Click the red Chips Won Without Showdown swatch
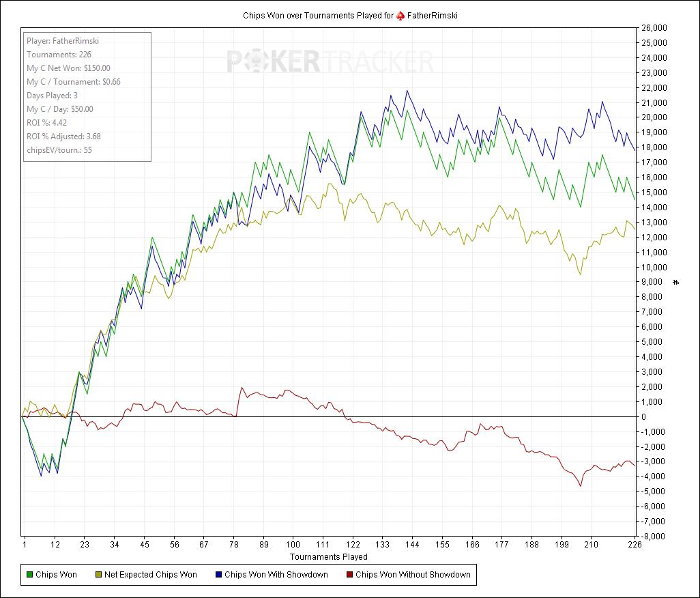Viewport: 700px width, 598px height. pos(349,575)
